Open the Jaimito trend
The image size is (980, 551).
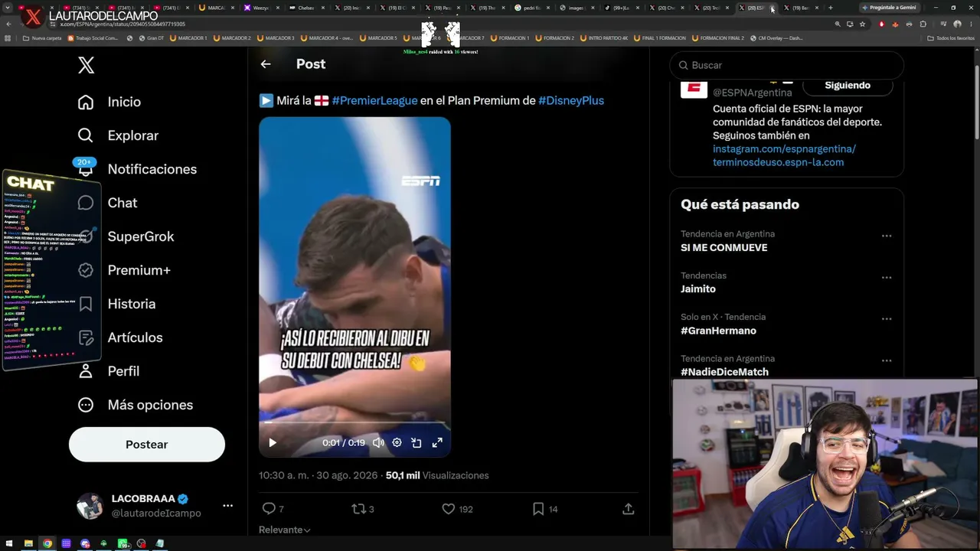(698, 289)
